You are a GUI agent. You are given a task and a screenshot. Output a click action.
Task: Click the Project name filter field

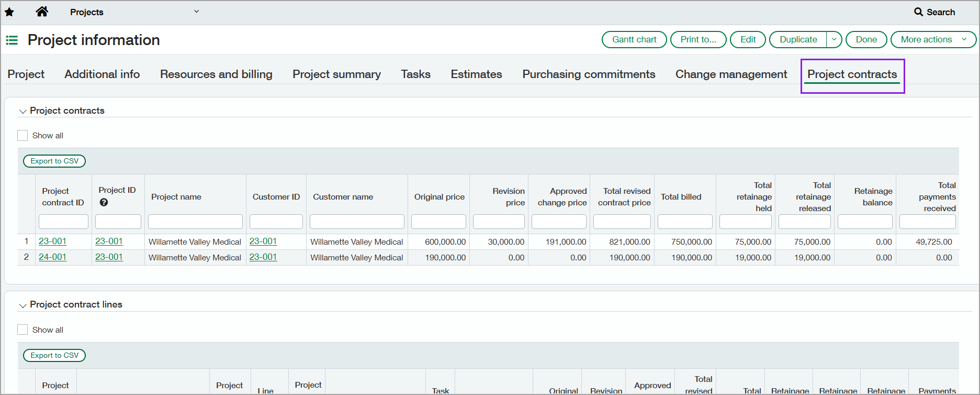point(195,222)
